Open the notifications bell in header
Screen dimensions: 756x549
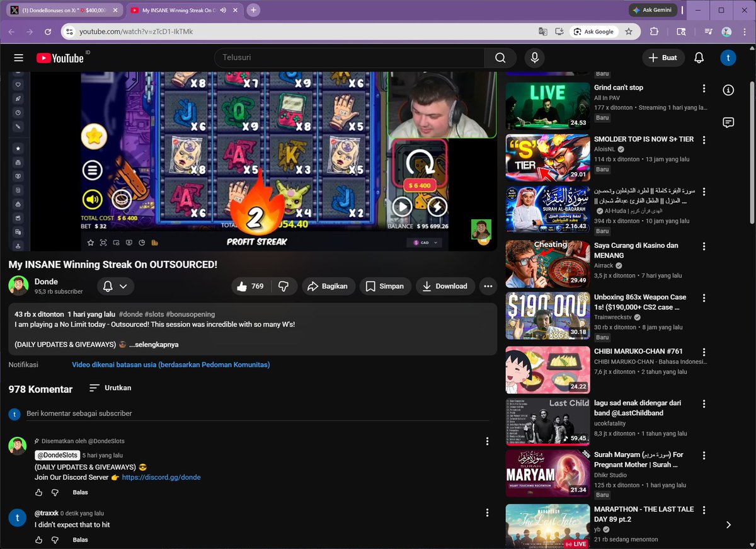pyautogui.click(x=699, y=58)
